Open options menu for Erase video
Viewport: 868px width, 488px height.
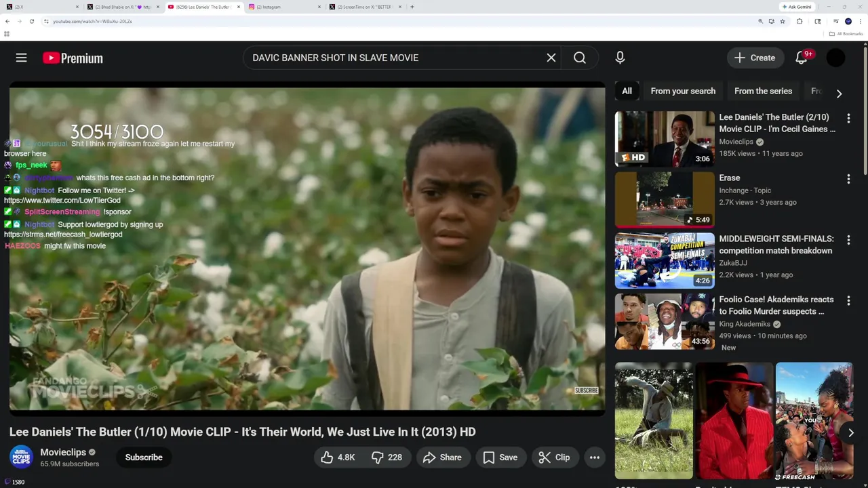point(848,179)
